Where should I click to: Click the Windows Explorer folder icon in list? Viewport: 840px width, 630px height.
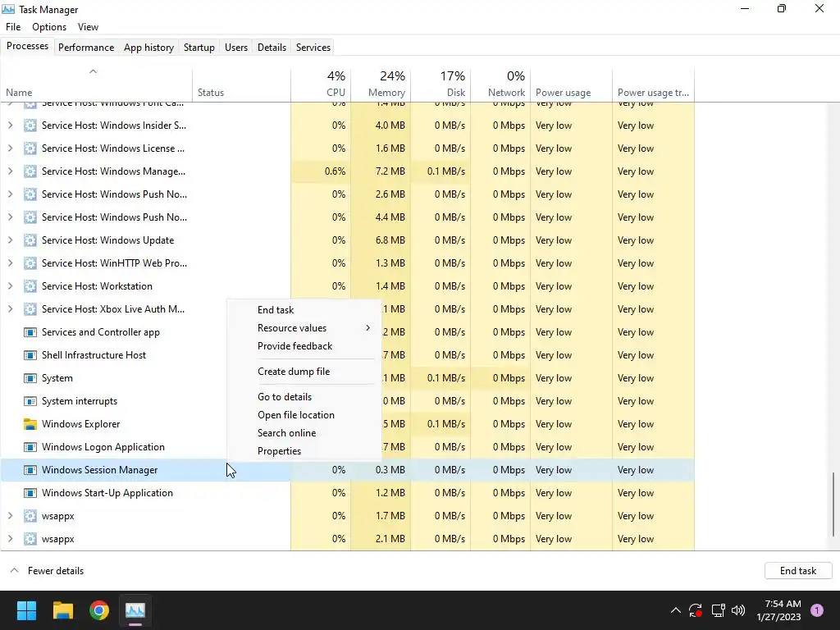pyautogui.click(x=30, y=424)
